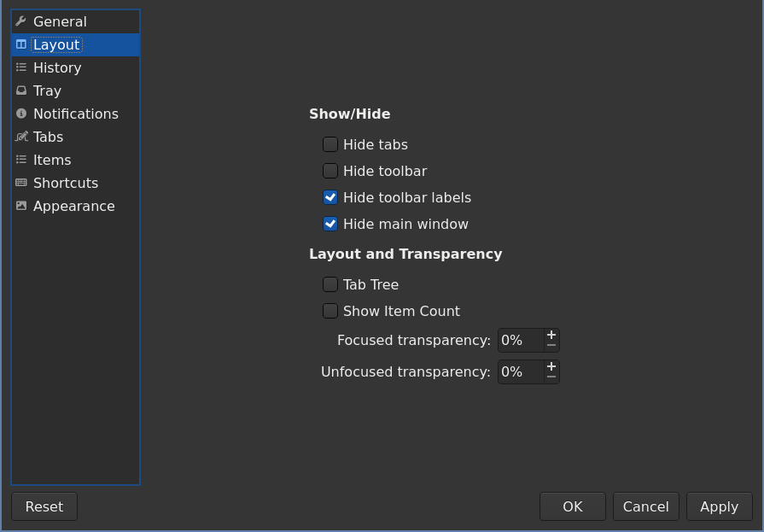Increase Unfocused transparency with plus arrow
The height and width of the screenshot is (532, 764).
[551, 366]
